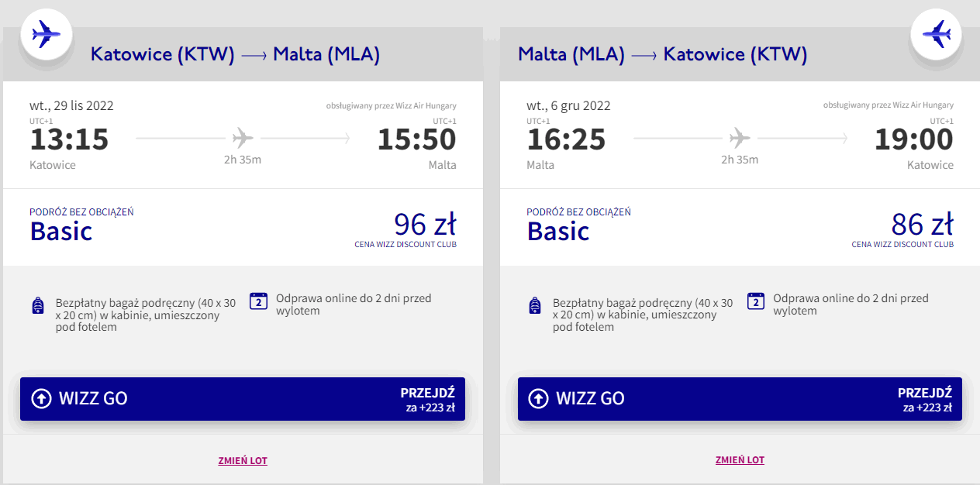
Task: Click the 86 zł Basic fare price
Action: (922, 225)
